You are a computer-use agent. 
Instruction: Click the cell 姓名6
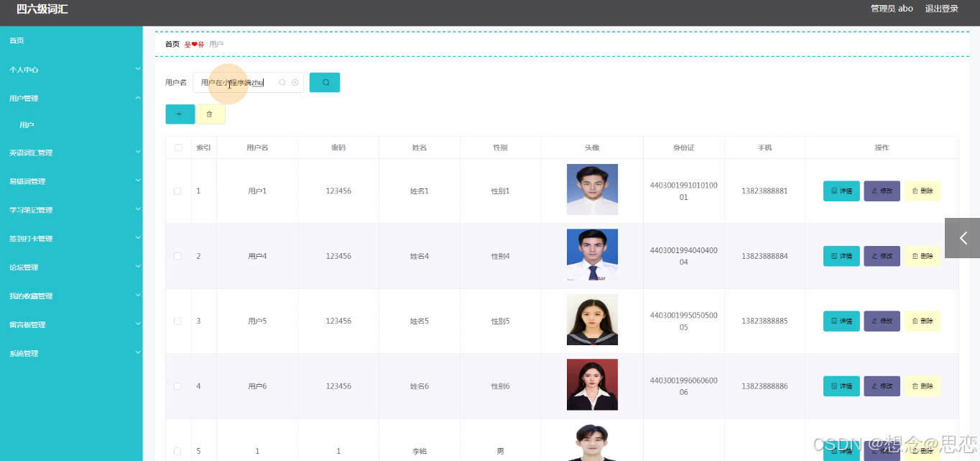click(420, 386)
